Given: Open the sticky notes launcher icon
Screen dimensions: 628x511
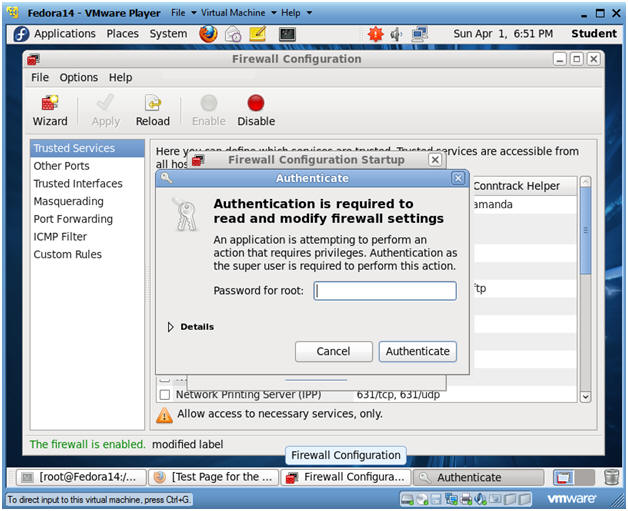Looking at the screenshot, I should pyautogui.click(x=258, y=34).
